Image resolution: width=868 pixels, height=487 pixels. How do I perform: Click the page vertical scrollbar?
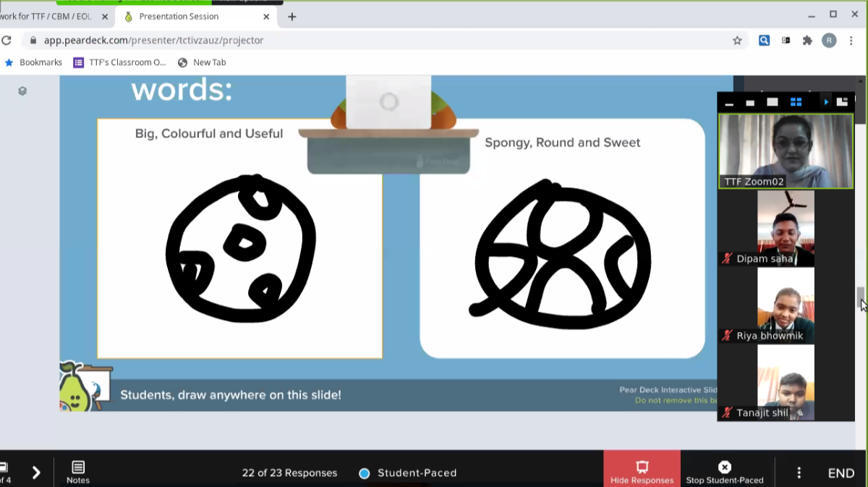tap(860, 297)
